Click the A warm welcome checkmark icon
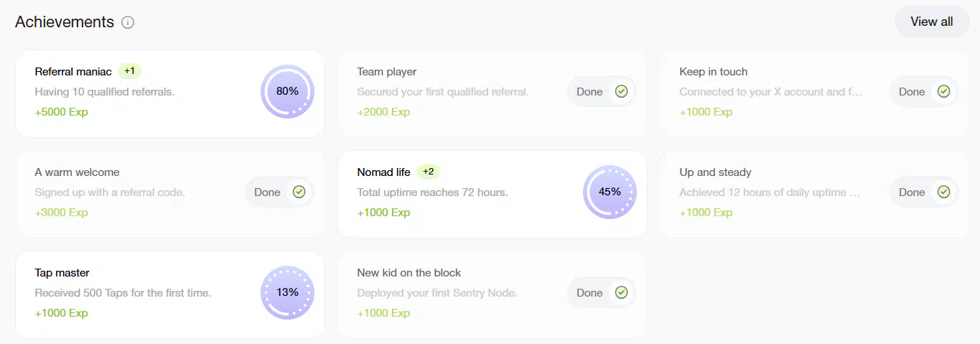Image resolution: width=980 pixels, height=344 pixels. 299,192
